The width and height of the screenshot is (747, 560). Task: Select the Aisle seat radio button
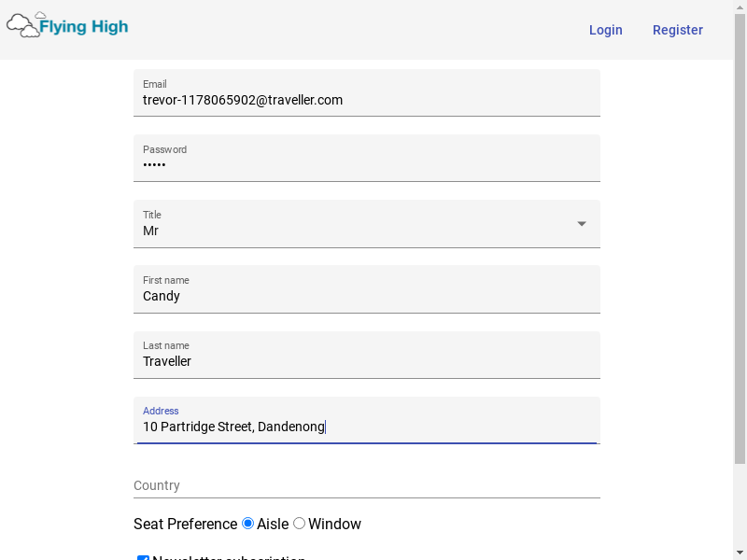(x=247, y=524)
